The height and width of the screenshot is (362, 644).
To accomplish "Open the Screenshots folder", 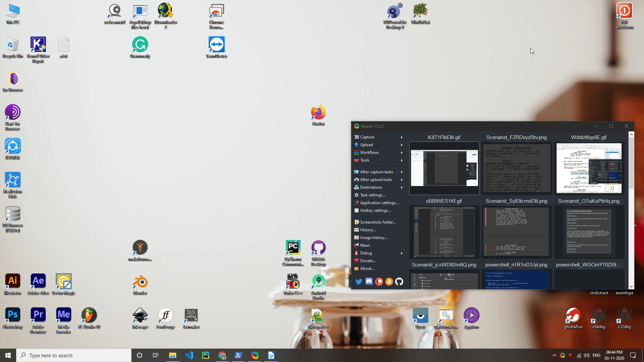I will 378,222.
